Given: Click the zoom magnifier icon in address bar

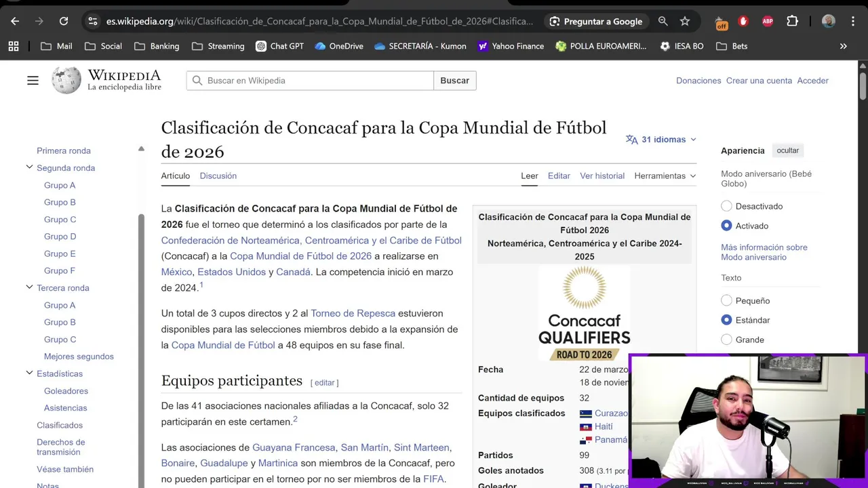Looking at the screenshot, I should click(663, 21).
